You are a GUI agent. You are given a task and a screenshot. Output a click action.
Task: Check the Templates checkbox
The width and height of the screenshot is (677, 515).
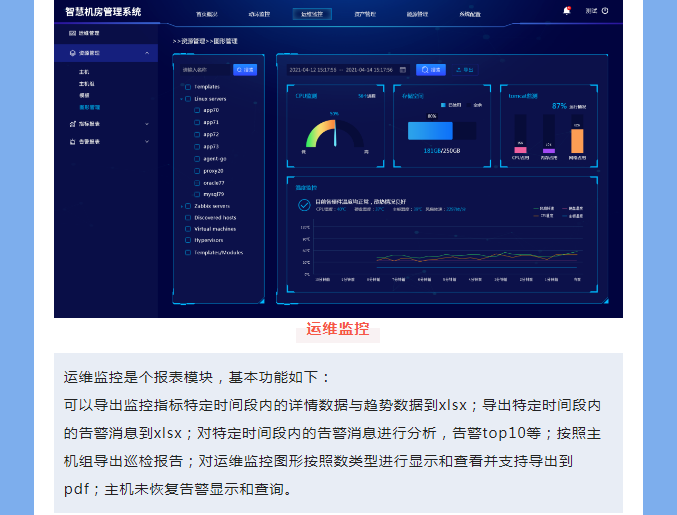[187, 87]
